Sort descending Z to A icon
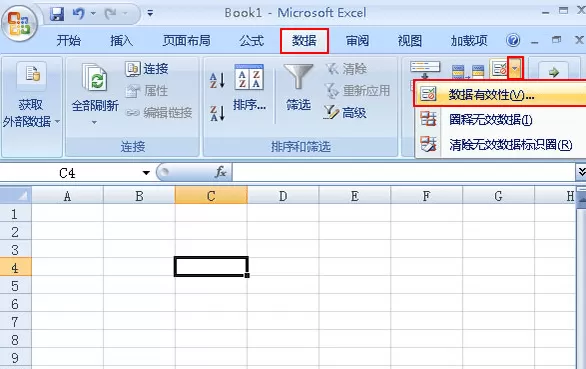 point(217,113)
